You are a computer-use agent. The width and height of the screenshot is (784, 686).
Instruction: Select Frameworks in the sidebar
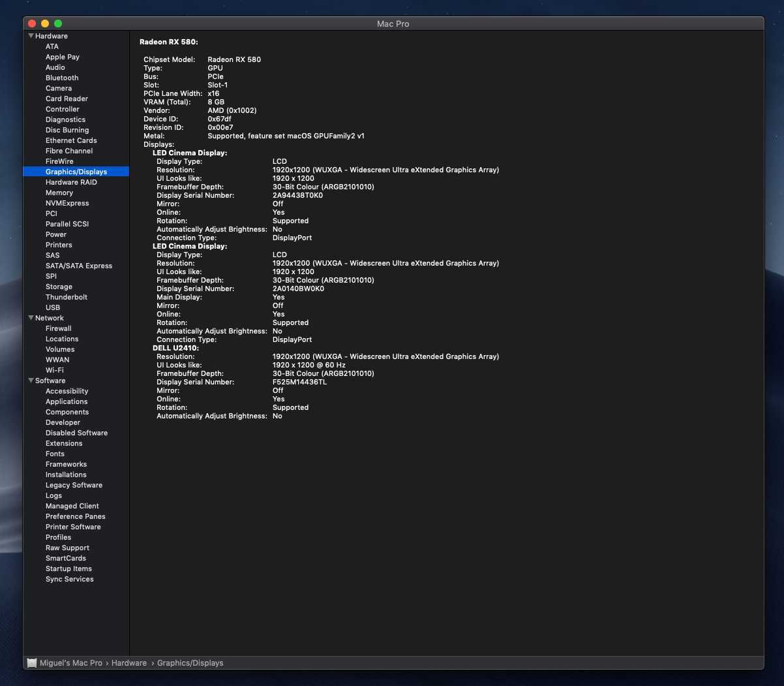point(66,464)
